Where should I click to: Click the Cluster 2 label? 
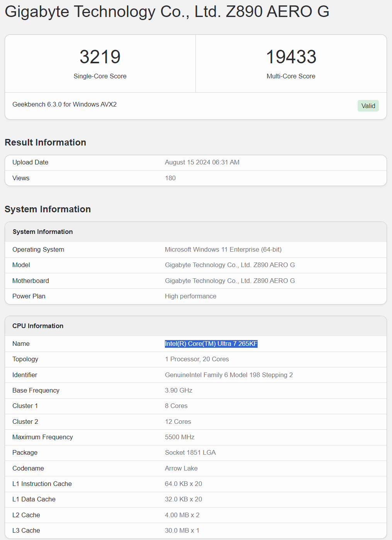click(x=25, y=422)
